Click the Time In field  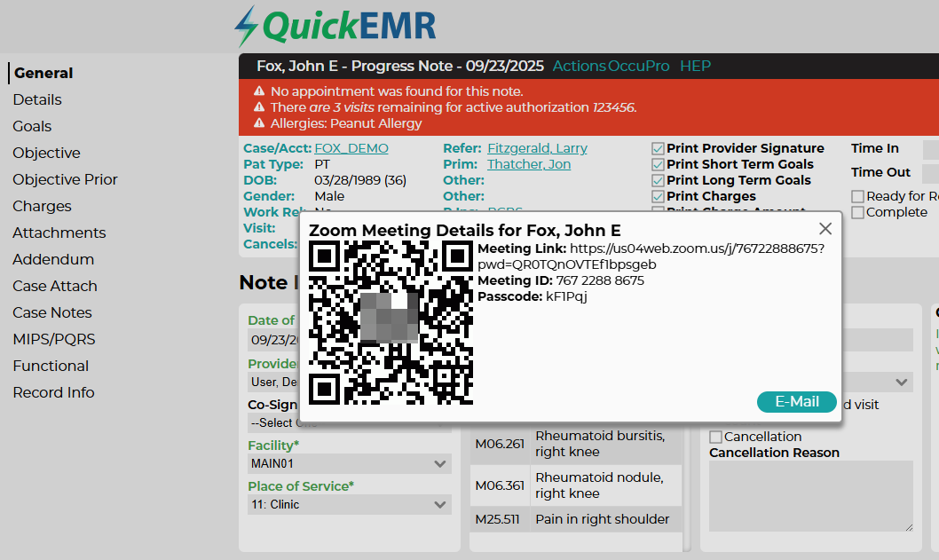click(931, 149)
